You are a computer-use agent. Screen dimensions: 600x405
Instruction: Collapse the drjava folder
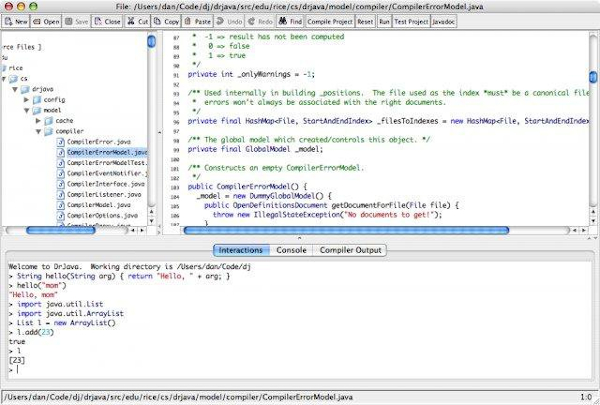click(x=15, y=89)
